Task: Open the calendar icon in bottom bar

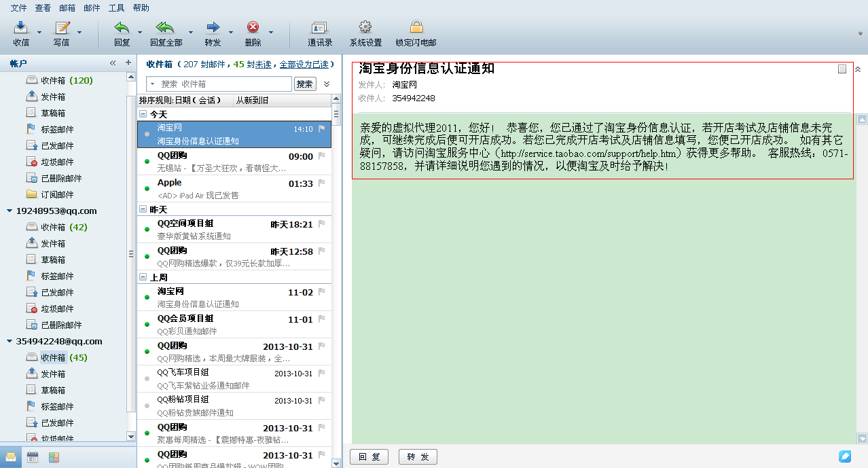Action: coord(33,457)
